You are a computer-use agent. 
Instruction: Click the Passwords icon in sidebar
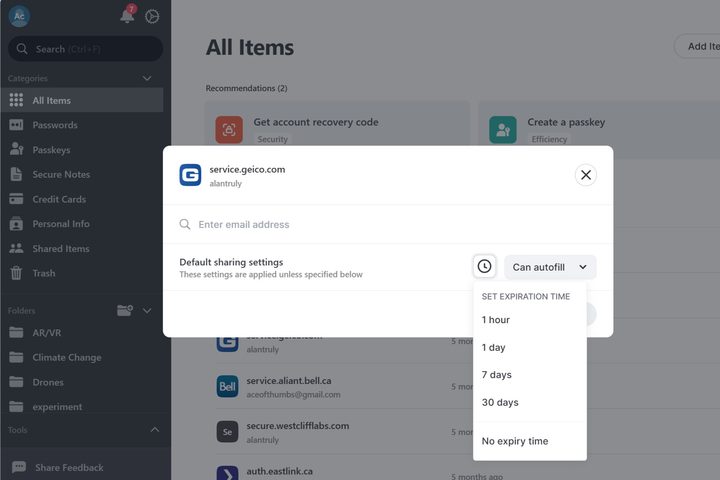click(x=16, y=125)
